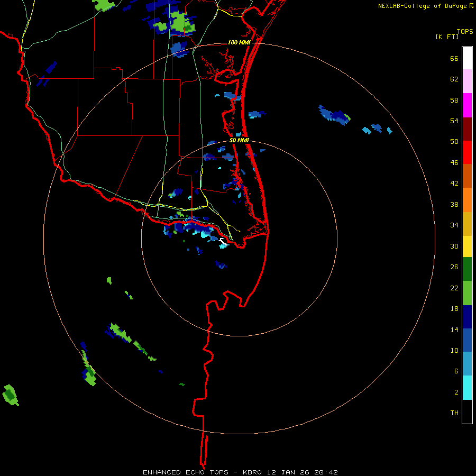Click the 10 legend value

[x=454, y=350]
